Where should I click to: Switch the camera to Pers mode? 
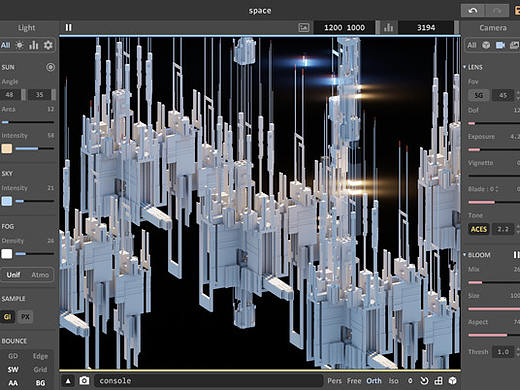pos(335,381)
